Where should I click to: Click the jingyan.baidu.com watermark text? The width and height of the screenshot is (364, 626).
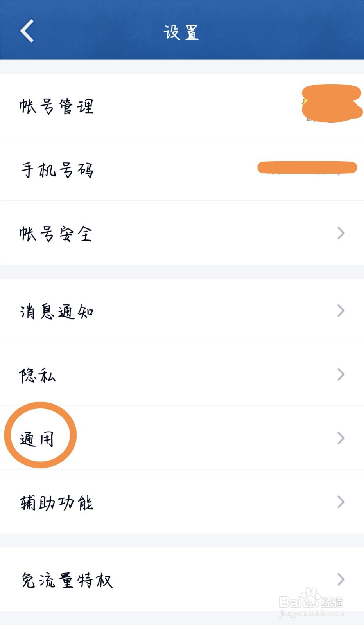click(311, 614)
